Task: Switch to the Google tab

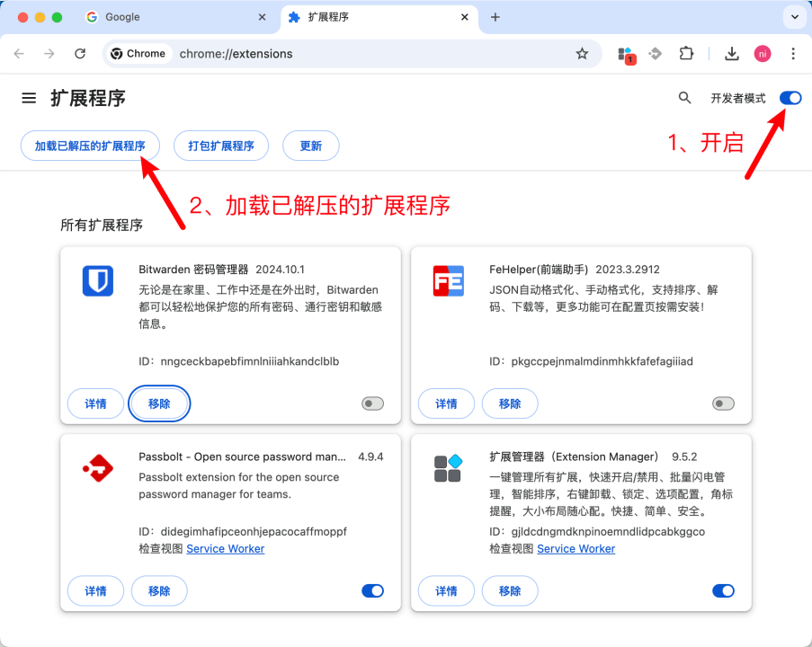Action: (x=176, y=17)
